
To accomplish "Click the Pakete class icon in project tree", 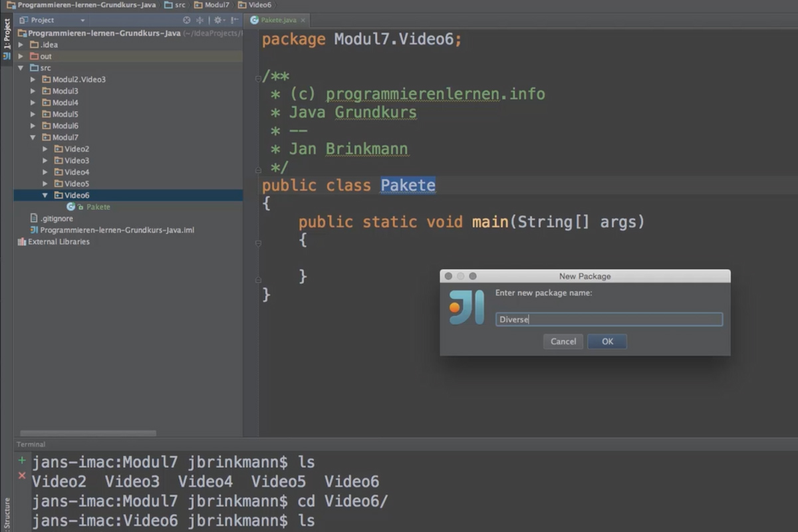I will coord(70,207).
